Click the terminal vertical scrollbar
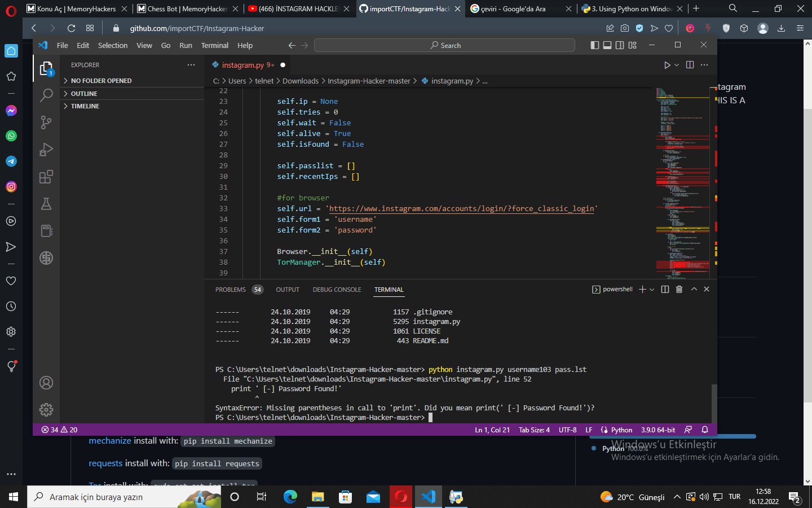Image resolution: width=812 pixels, height=508 pixels. (714, 403)
